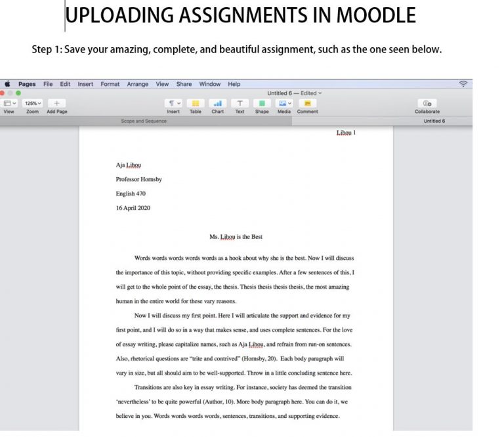
Task: Click the page header 'Lihou 1'
Action: [x=346, y=133]
